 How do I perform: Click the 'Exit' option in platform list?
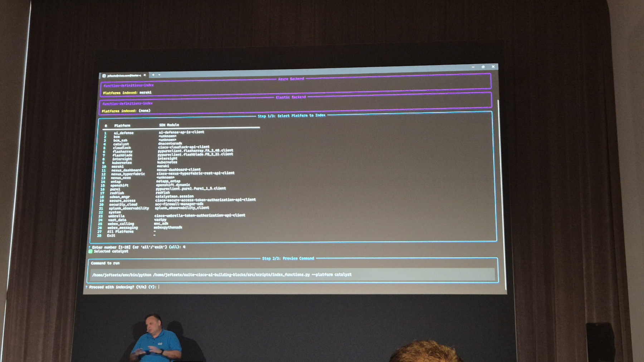[111, 235]
